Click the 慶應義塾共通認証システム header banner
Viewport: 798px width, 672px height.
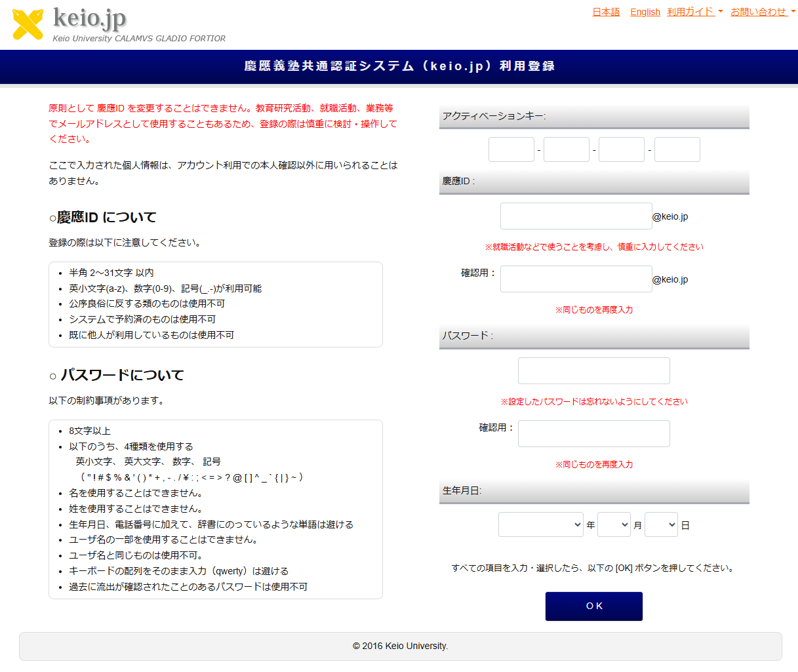[x=399, y=66]
